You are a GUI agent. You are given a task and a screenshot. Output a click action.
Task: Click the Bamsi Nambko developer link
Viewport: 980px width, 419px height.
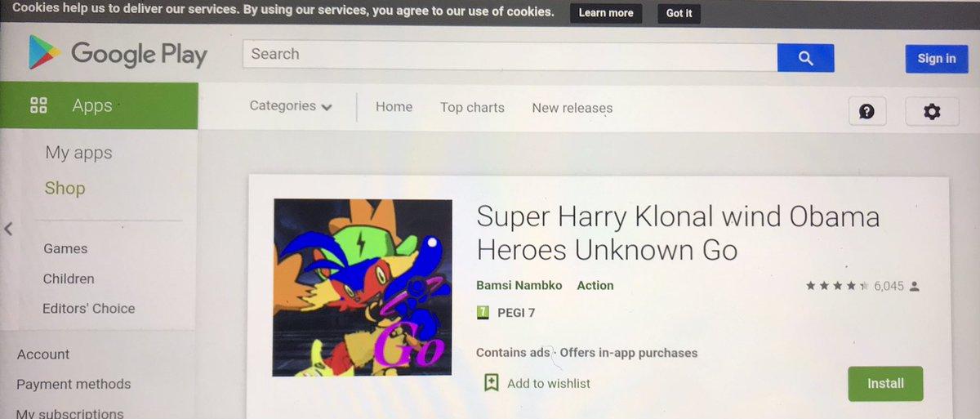point(522,285)
